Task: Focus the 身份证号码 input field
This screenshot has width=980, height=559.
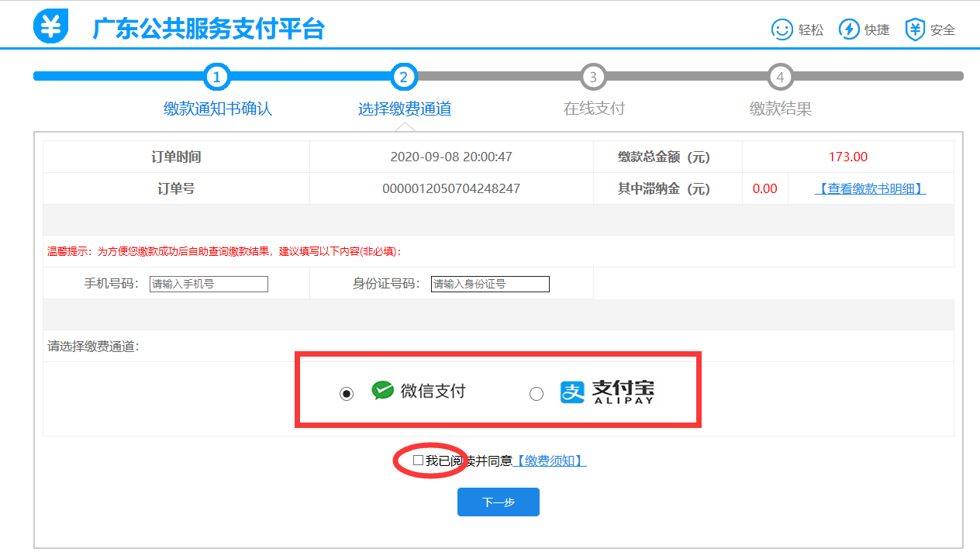Action: click(490, 285)
